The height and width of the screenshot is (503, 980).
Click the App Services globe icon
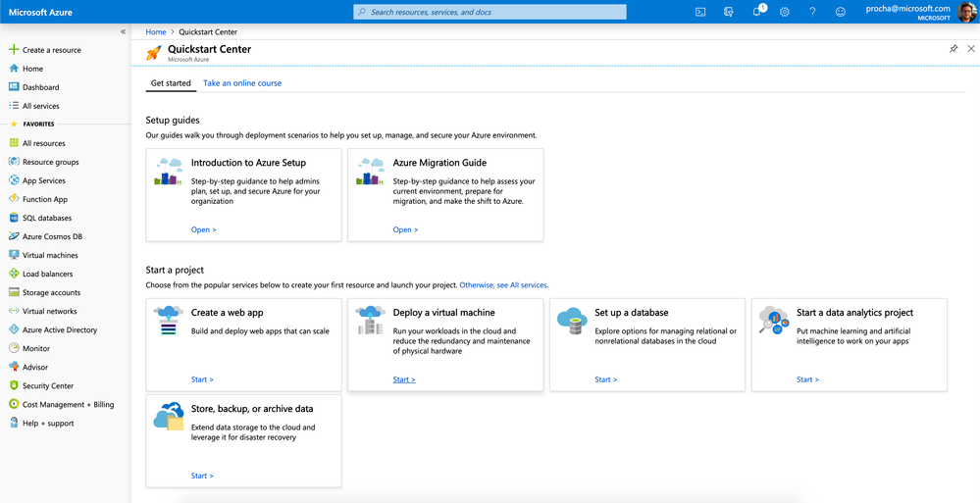(13, 180)
